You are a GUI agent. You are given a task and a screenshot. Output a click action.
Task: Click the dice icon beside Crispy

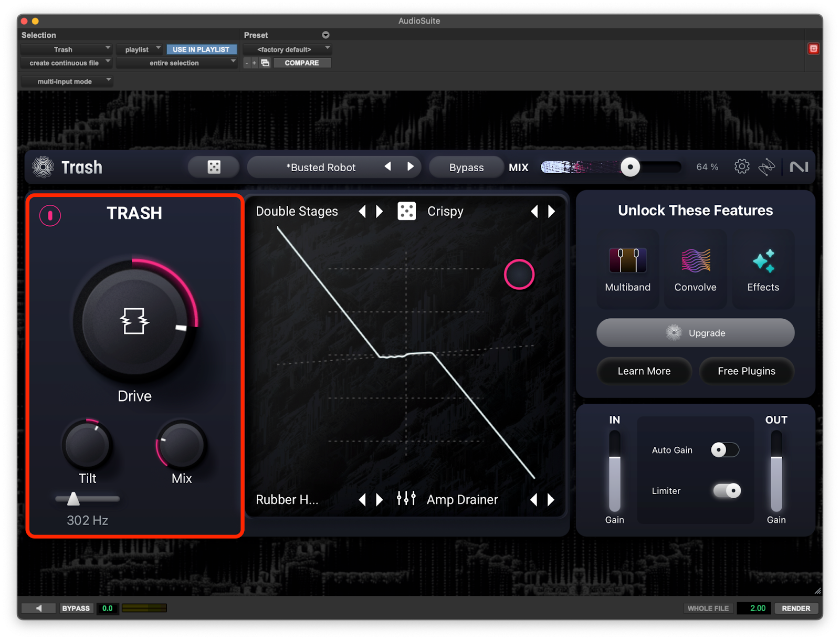click(x=406, y=211)
